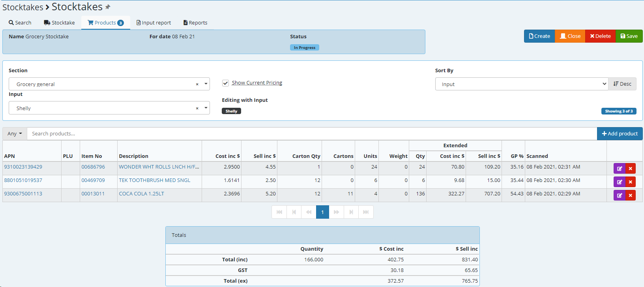
Task: Open the Reports tab
Action: click(x=195, y=23)
